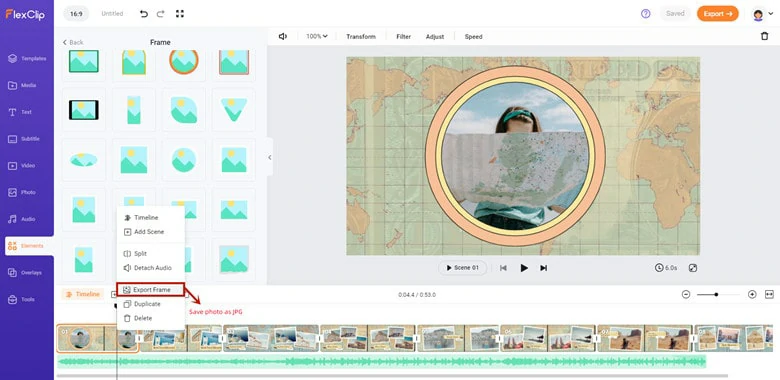Toggle the Timeline mode button
This screenshot has height=380, width=780.
(83, 294)
